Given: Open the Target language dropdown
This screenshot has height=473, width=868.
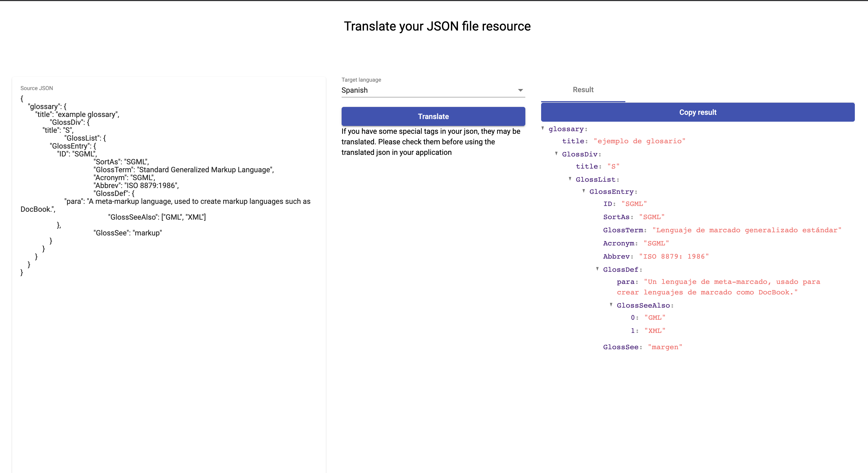Looking at the screenshot, I should tap(432, 90).
